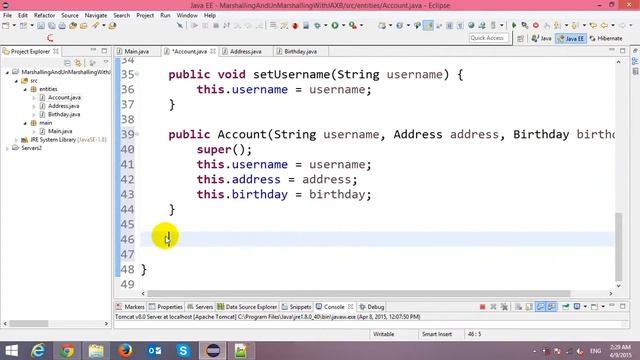The width and height of the screenshot is (640, 360).
Task: Select Account.java in Project Explorer
Action: (x=64, y=98)
